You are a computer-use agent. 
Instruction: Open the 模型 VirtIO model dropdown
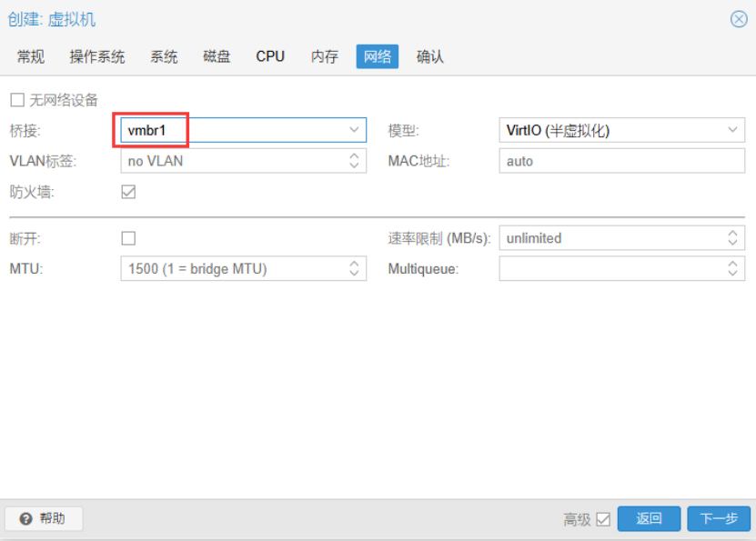733,130
